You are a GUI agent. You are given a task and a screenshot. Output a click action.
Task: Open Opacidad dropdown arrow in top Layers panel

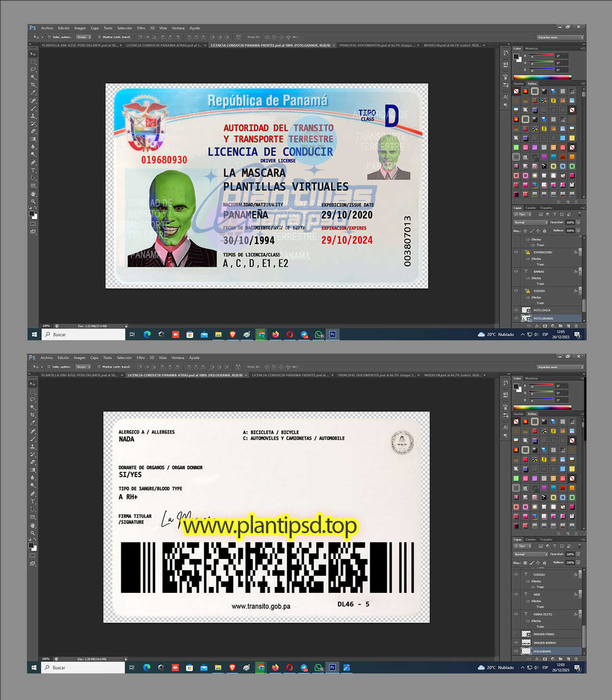click(x=578, y=222)
